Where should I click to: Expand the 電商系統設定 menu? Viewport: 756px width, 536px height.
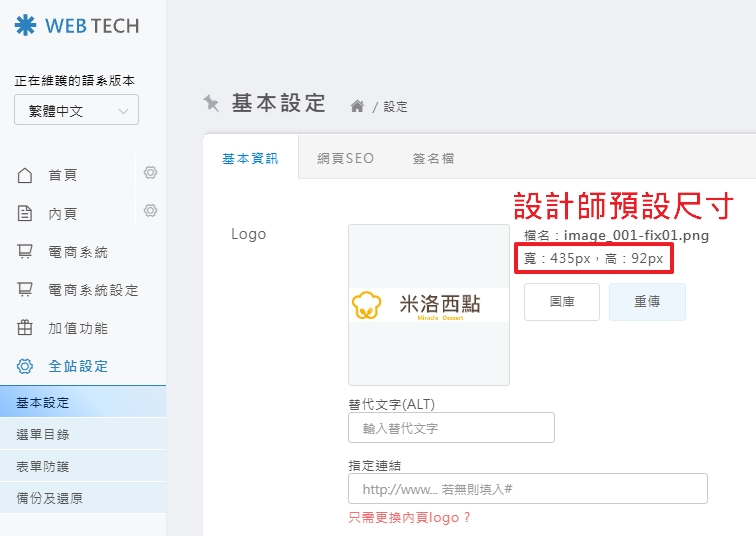(92, 290)
